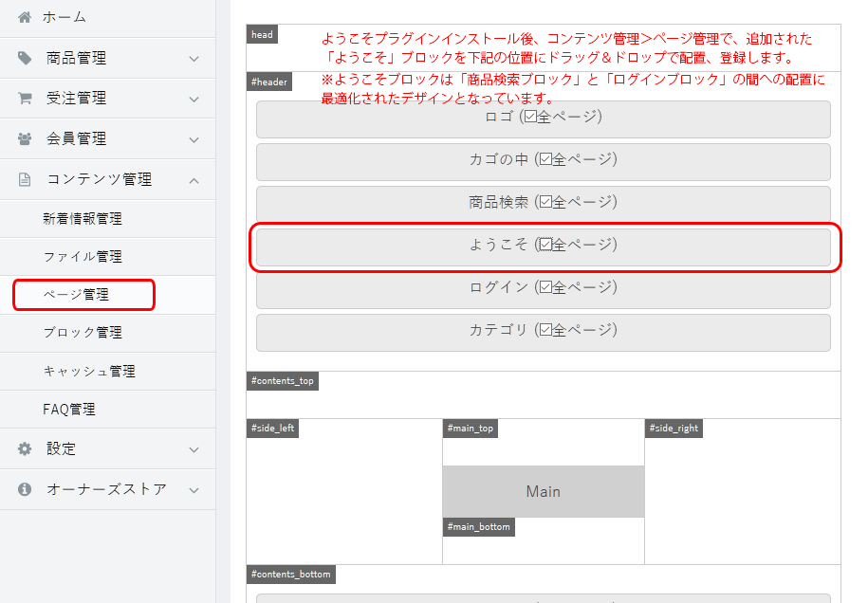The height and width of the screenshot is (603, 868).
Task: Toggle 全ページ checkbox in カテゴリ block
Action: (545, 330)
